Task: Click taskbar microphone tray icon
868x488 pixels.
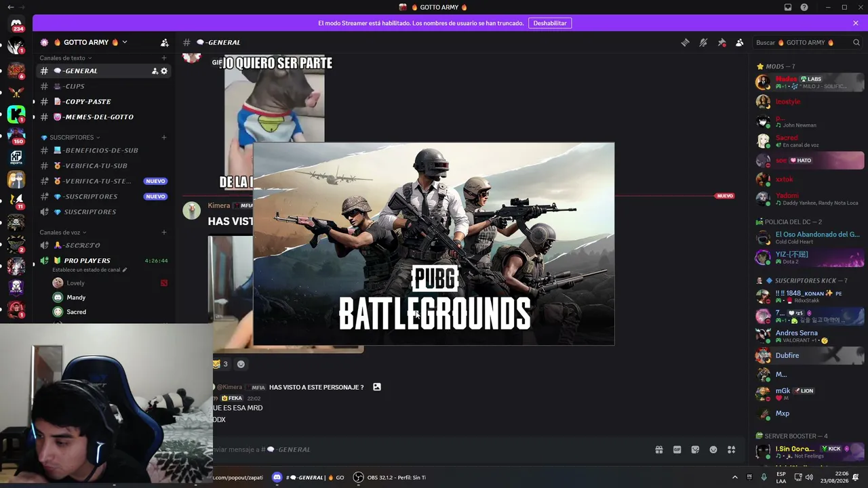Action: click(764, 477)
